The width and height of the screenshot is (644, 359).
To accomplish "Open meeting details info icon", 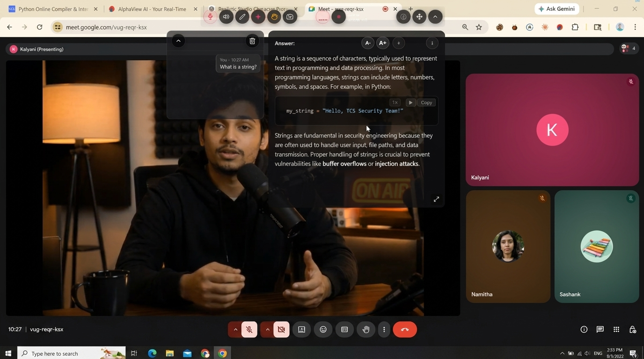I will 584,330.
